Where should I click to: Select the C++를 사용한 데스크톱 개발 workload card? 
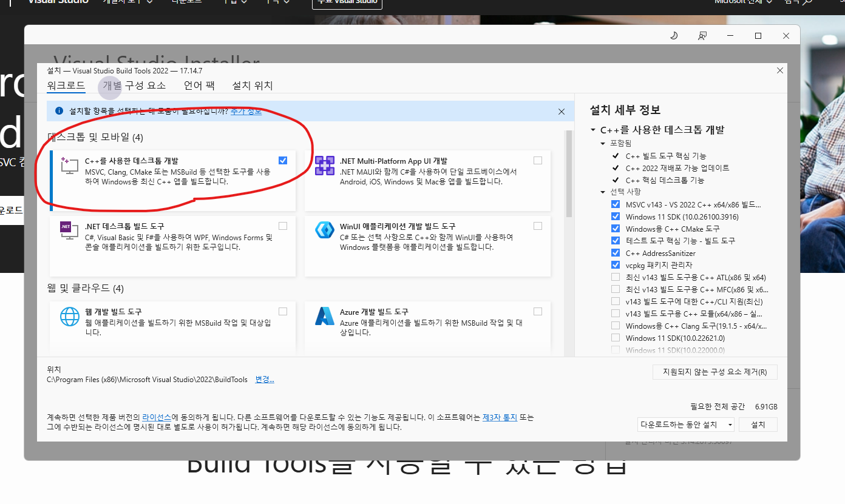click(x=172, y=180)
